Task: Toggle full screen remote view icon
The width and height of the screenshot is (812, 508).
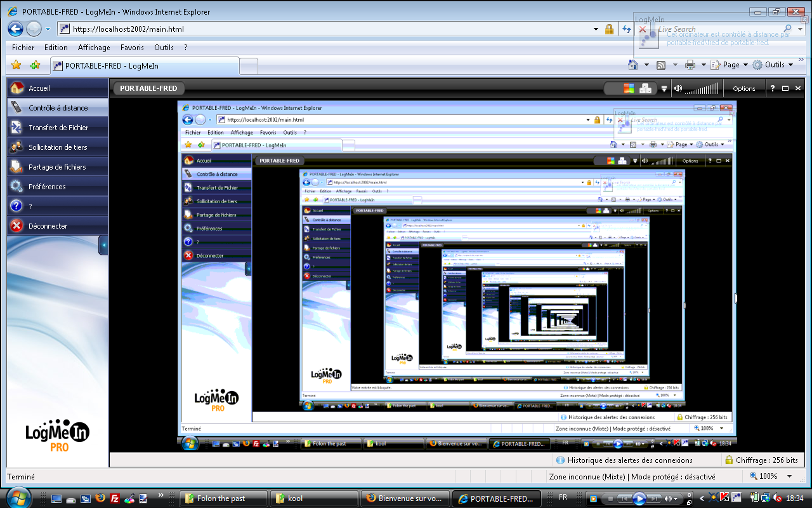Action: (785, 88)
